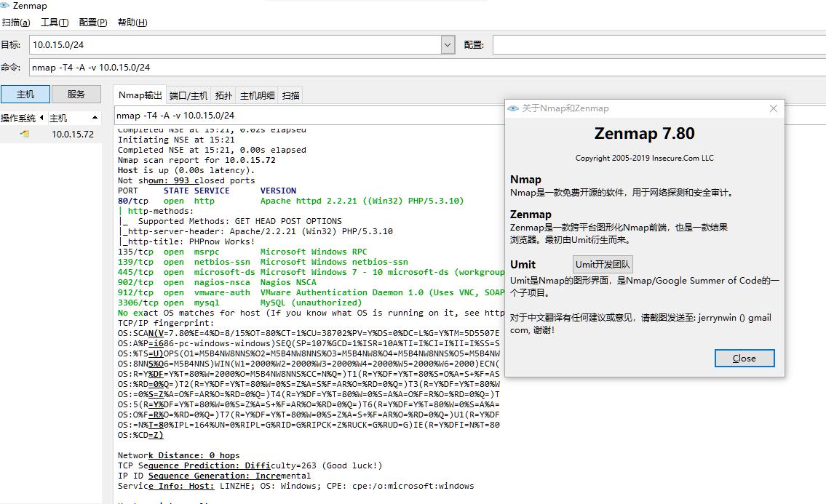Switch to the Nmap输出 tab
Viewport: 826px width, 504px height.
(140, 95)
